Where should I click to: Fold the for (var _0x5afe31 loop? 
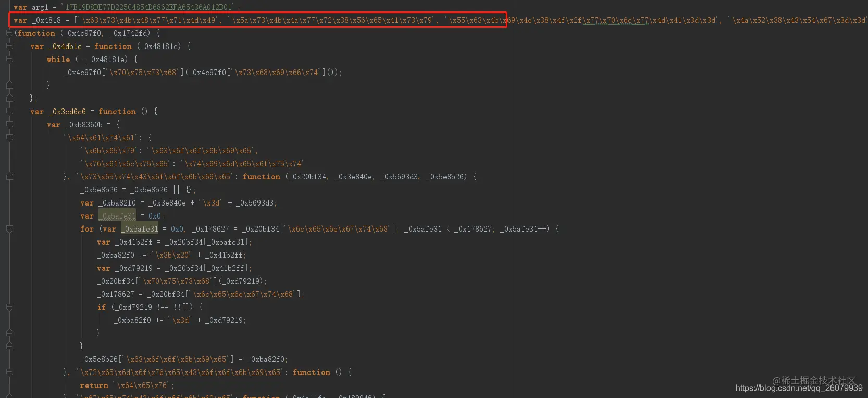click(x=9, y=229)
